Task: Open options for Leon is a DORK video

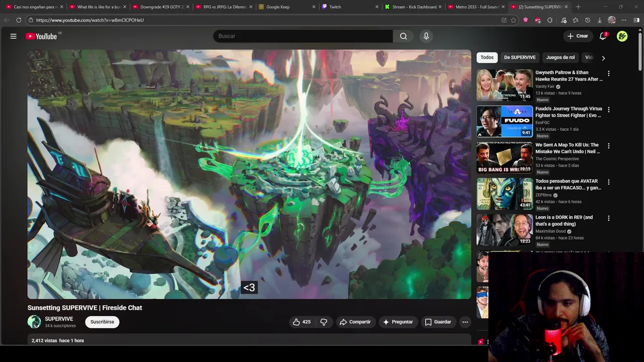Action: [608, 218]
